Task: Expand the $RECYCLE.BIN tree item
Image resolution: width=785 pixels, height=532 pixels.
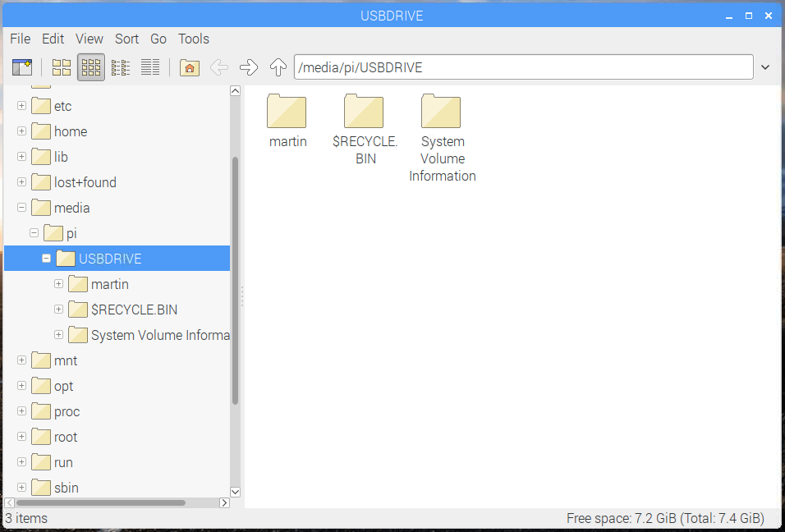Action: tap(58, 310)
